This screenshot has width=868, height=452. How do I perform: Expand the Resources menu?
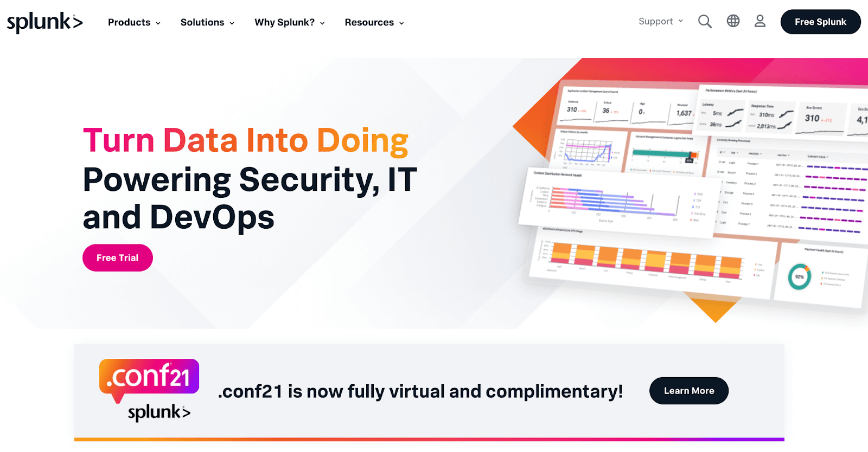tap(374, 22)
